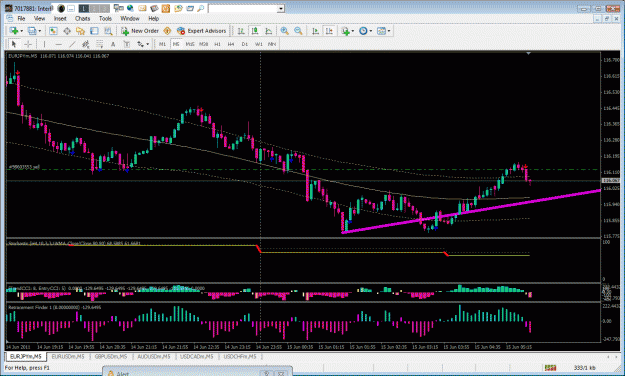Open the Indicators list icon
The height and width of the screenshot is (376, 625).
point(345,31)
